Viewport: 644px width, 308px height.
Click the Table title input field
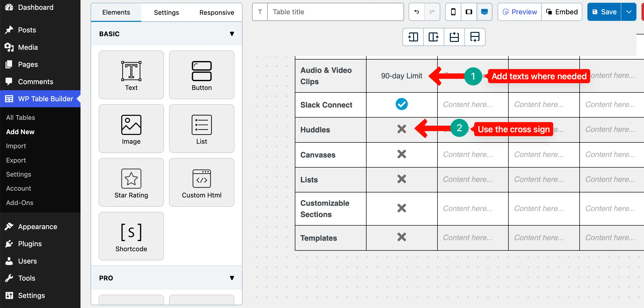[335, 12]
